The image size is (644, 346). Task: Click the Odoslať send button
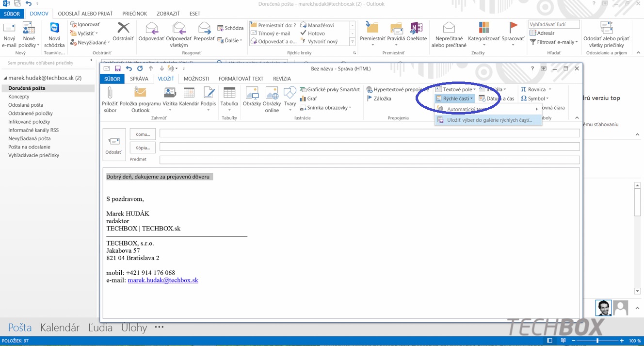[114, 144]
